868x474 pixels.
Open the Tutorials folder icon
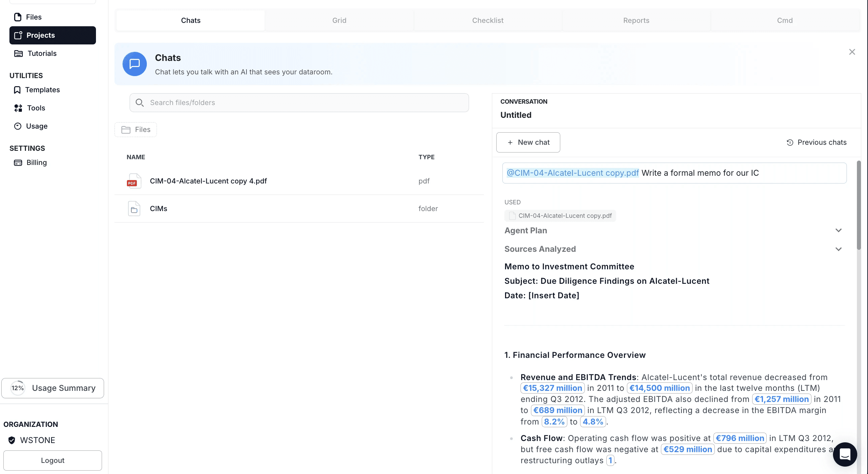coord(19,54)
